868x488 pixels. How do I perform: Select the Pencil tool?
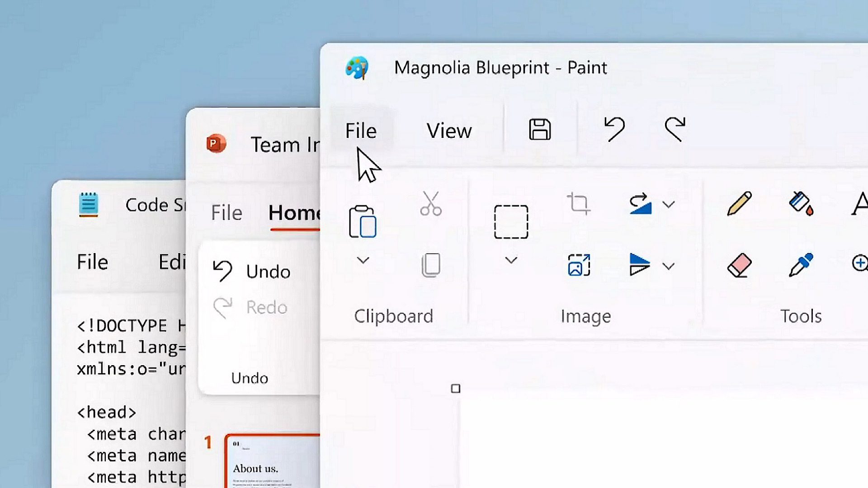tap(739, 204)
